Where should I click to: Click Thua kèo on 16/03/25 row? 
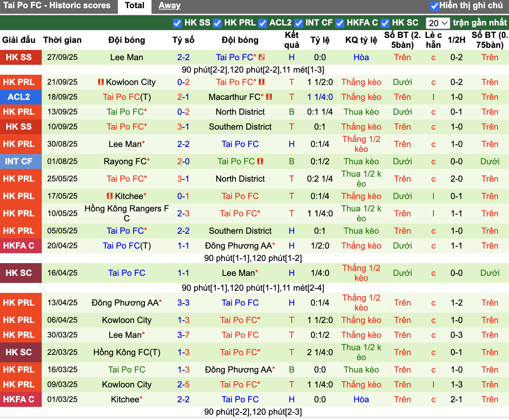(361, 370)
